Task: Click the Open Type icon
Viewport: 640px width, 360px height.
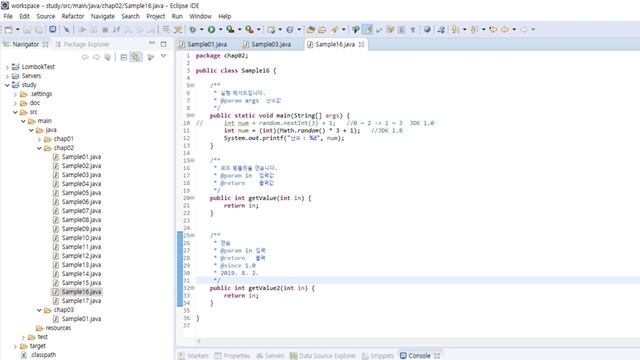Action: pyautogui.click(x=311, y=29)
